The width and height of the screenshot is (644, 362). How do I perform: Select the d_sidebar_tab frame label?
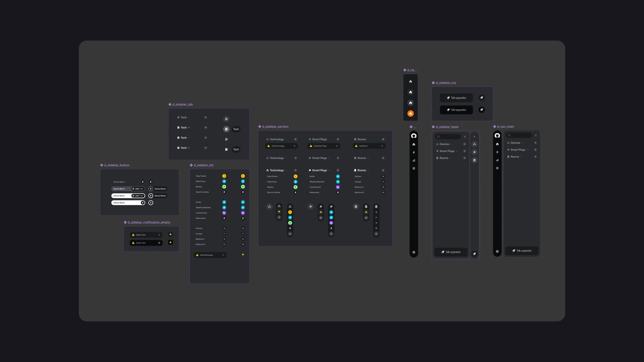click(x=182, y=105)
